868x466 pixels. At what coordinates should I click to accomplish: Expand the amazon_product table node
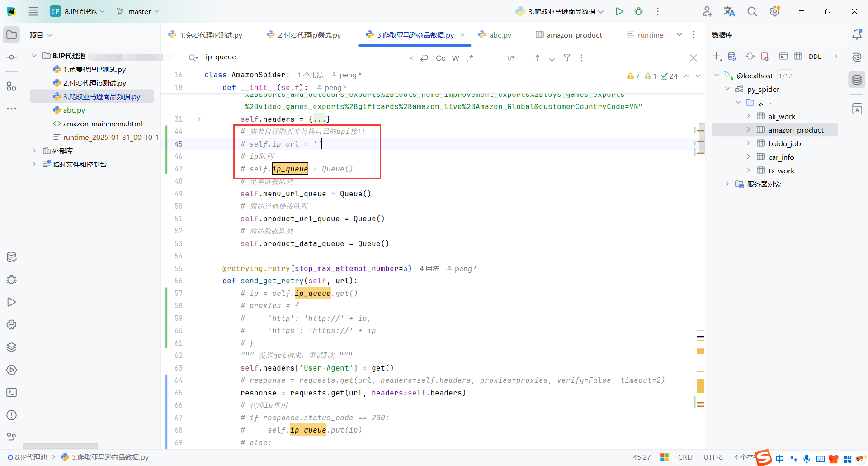click(749, 130)
